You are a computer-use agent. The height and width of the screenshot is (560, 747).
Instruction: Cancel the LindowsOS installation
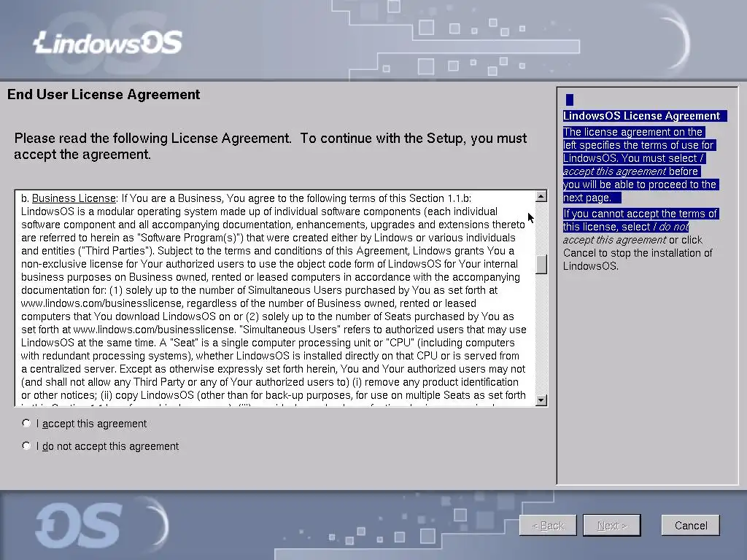[690, 525]
